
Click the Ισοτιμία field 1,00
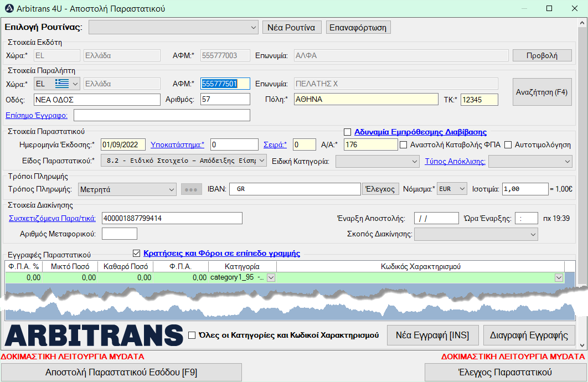[525, 189]
